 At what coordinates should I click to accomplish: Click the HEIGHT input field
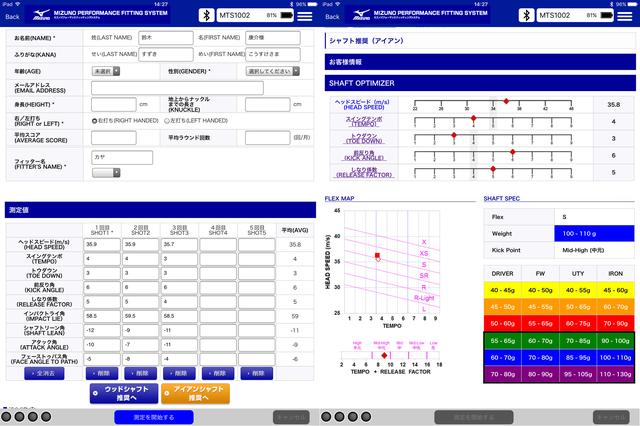pyautogui.click(x=113, y=104)
